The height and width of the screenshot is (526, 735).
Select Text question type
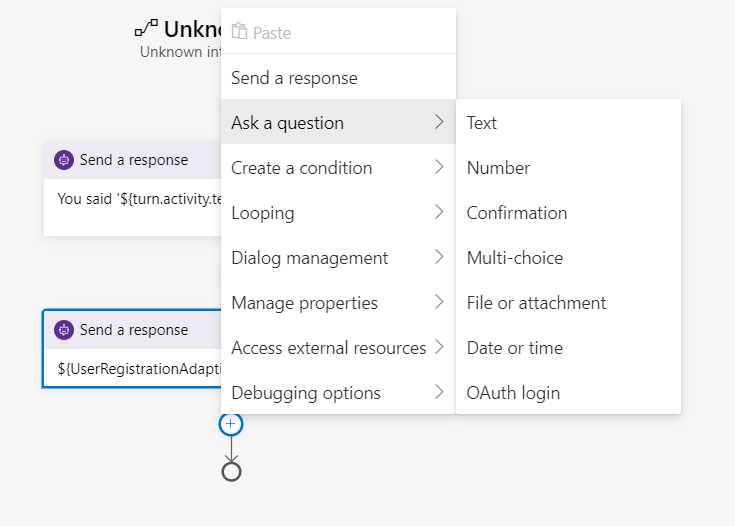568,123
